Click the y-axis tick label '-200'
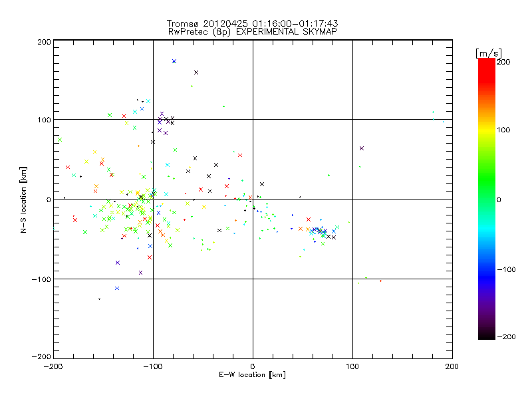Image resolution: width=532 pixels, height=399 pixels. 41,356
